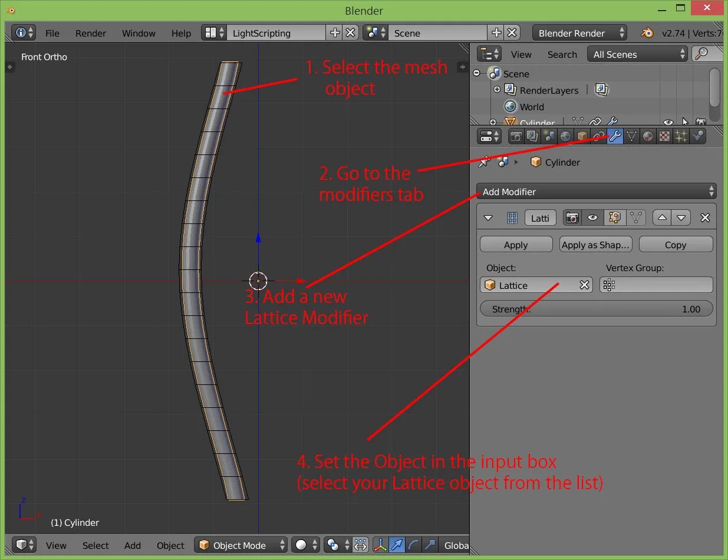Click the World globe icon in outliner
The image size is (728, 560).
pos(510,107)
